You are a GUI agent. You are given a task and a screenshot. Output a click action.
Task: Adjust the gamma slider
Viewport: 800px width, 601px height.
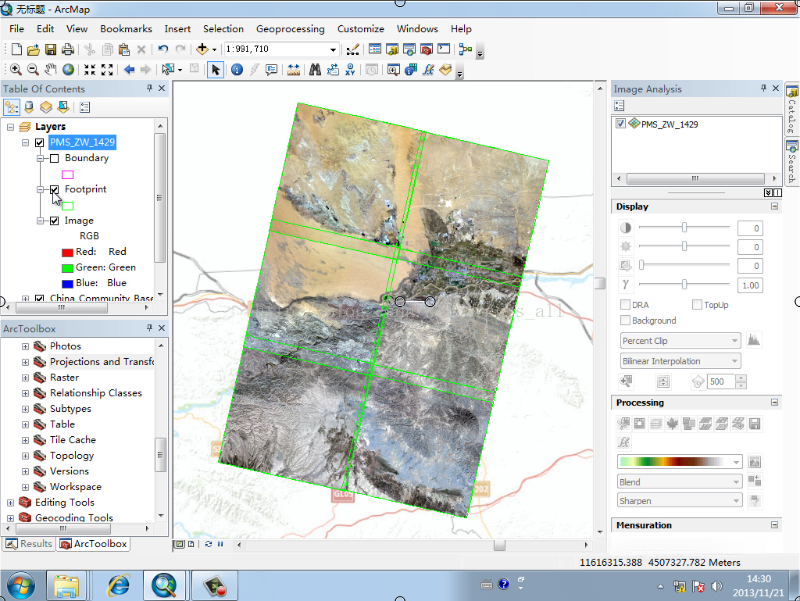[x=685, y=285]
